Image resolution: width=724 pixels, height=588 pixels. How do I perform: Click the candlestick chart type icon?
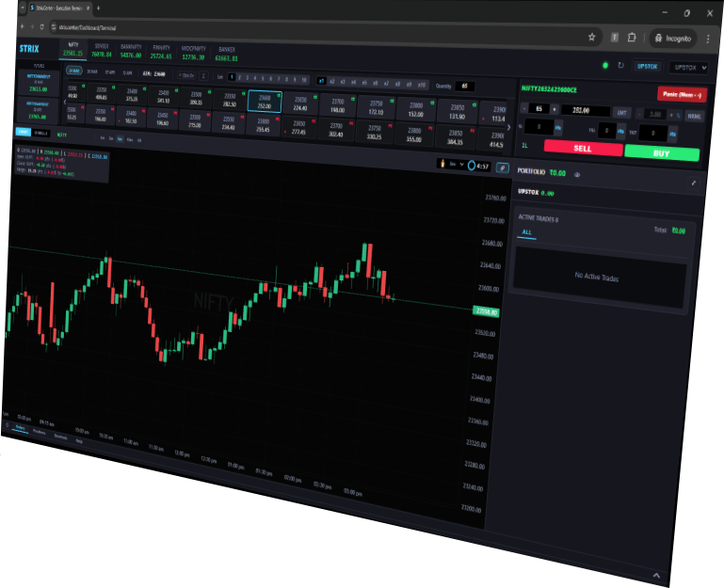pyautogui.click(x=442, y=163)
